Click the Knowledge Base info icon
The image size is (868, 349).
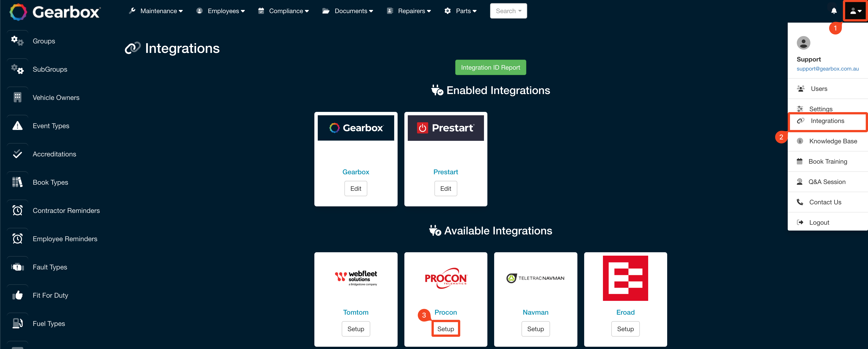(x=800, y=141)
